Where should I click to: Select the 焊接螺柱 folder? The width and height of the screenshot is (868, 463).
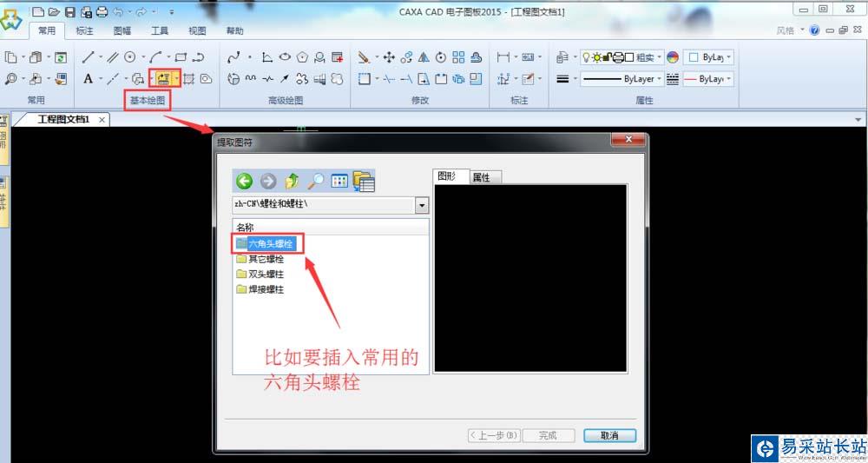point(260,289)
